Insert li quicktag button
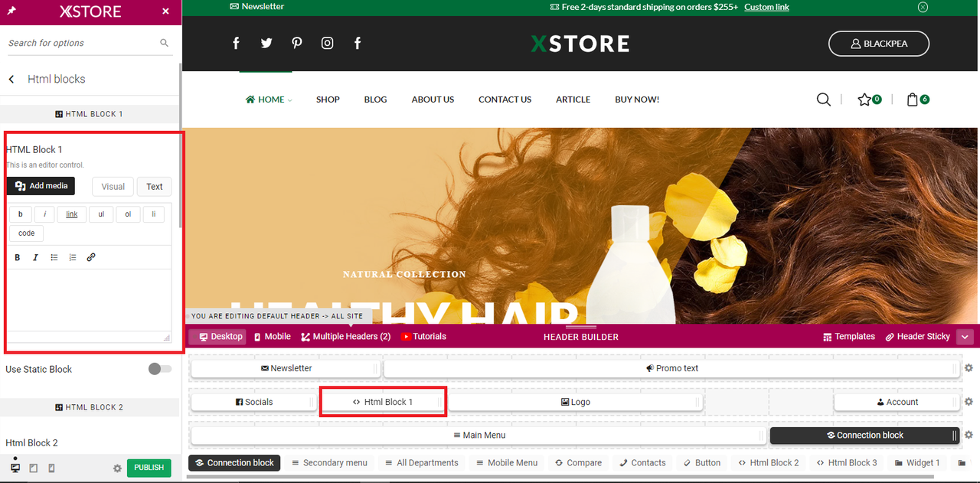Image resolution: width=980 pixels, height=483 pixels. [x=153, y=214]
